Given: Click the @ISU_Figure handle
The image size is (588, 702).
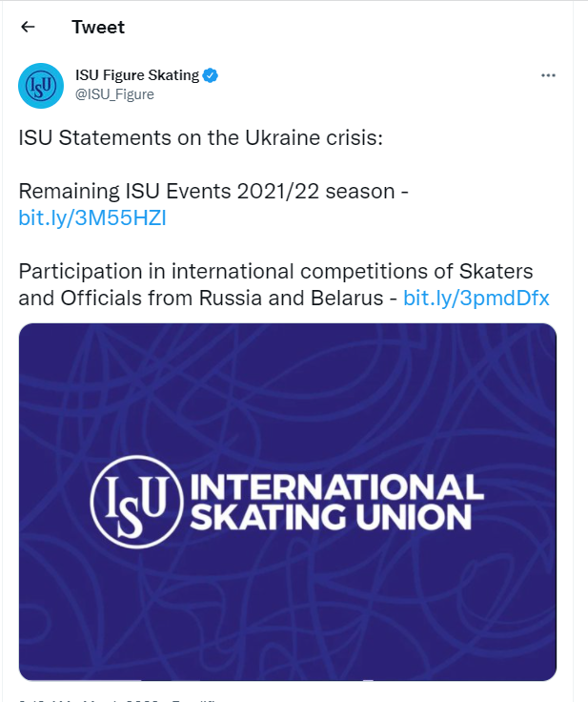Looking at the screenshot, I should (114, 94).
